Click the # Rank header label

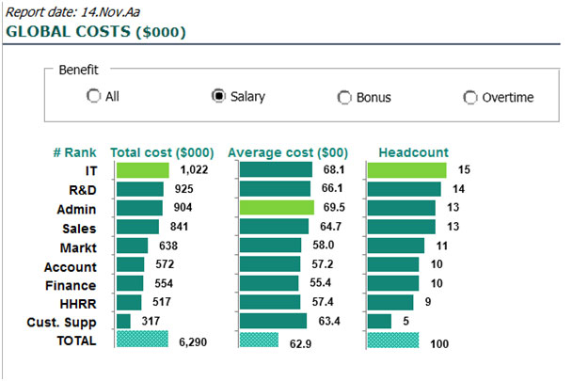(x=74, y=152)
